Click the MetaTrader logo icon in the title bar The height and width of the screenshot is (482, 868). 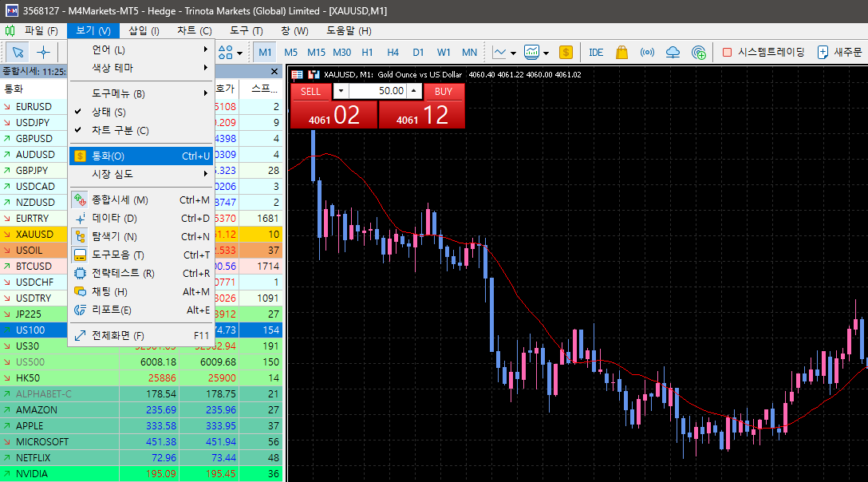(x=11, y=10)
